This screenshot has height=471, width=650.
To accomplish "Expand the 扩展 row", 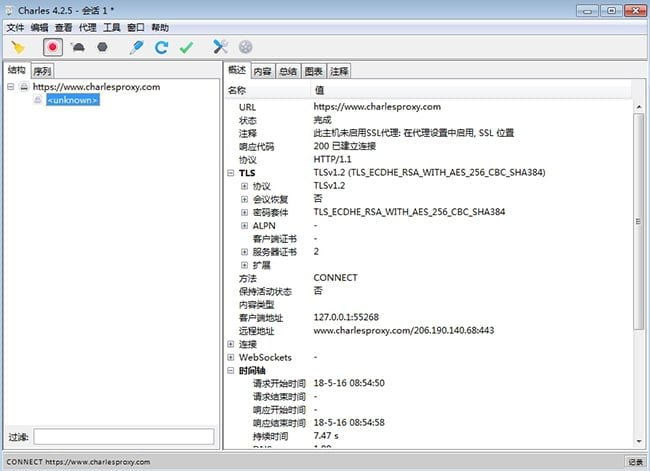I will (245, 265).
